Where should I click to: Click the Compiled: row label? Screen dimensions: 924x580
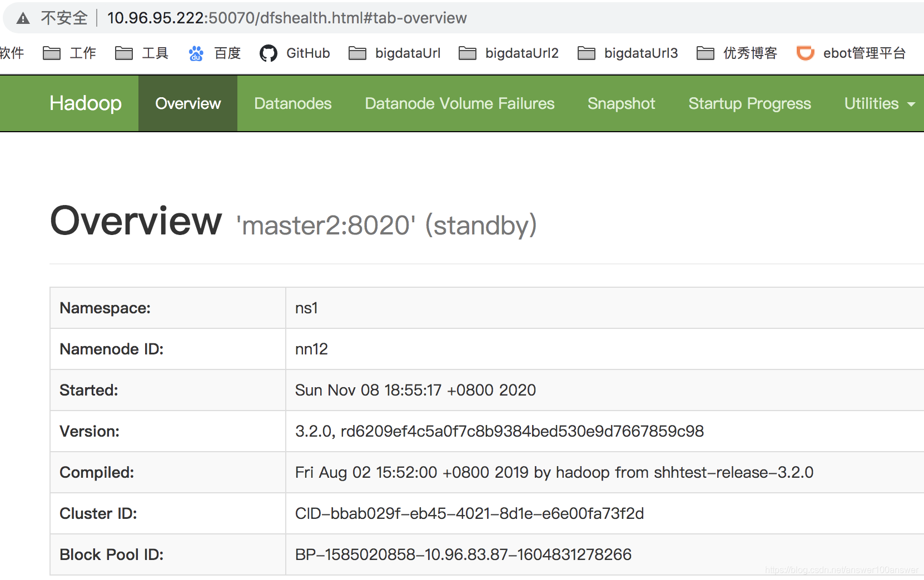point(97,472)
